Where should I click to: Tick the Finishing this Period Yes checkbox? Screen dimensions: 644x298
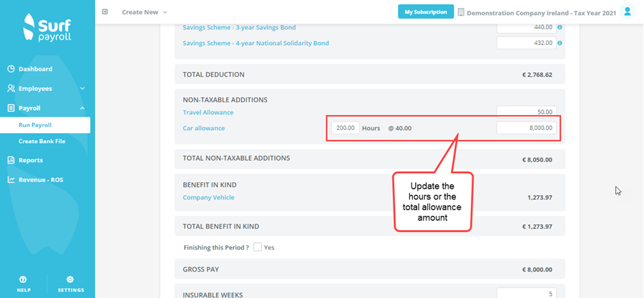[257, 247]
